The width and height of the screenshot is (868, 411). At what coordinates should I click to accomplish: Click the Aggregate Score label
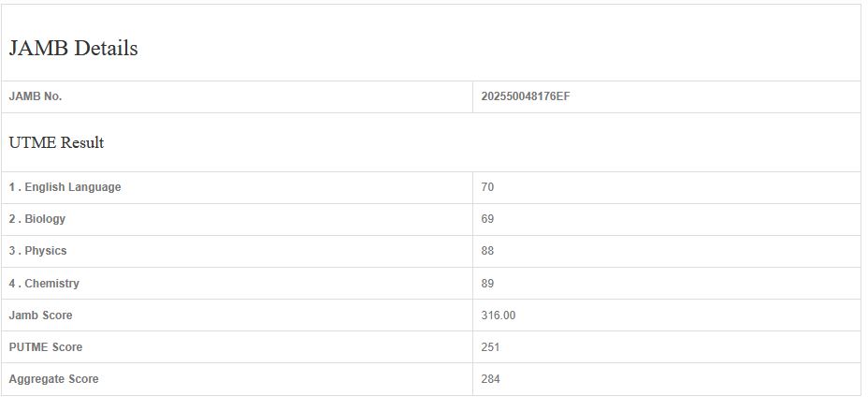coord(53,379)
